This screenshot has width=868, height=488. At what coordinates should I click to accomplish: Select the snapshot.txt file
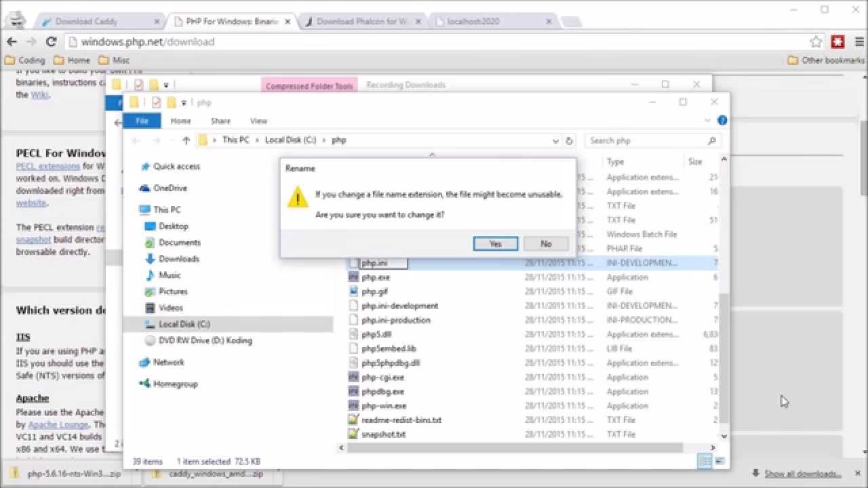pos(383,434)
